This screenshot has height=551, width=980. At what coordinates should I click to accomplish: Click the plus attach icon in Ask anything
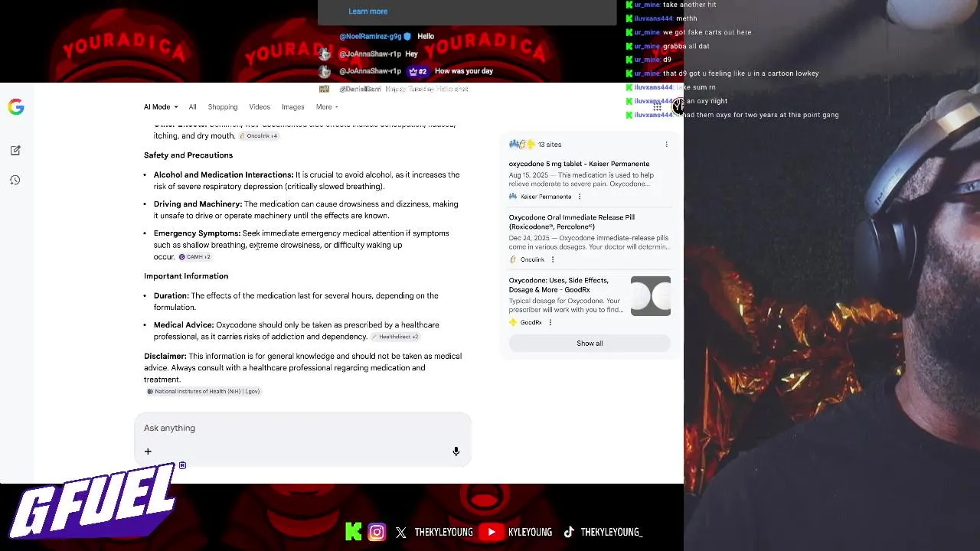click(148, 452)
